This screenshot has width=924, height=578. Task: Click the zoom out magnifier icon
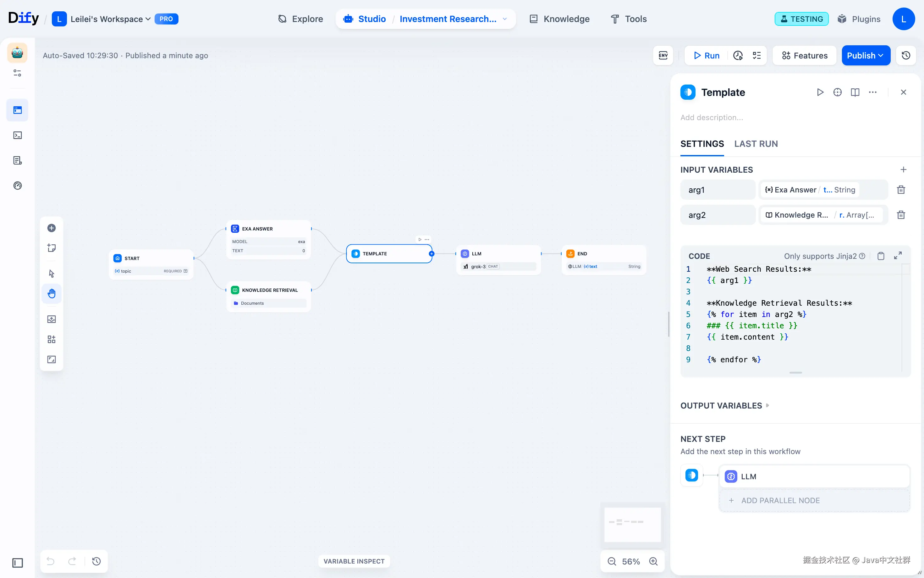pos(612,561)
